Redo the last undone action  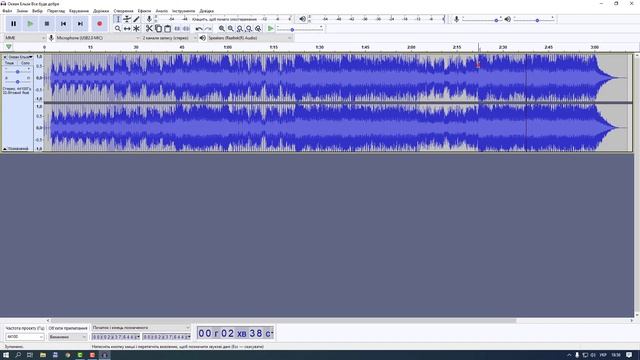pos(208,29)
